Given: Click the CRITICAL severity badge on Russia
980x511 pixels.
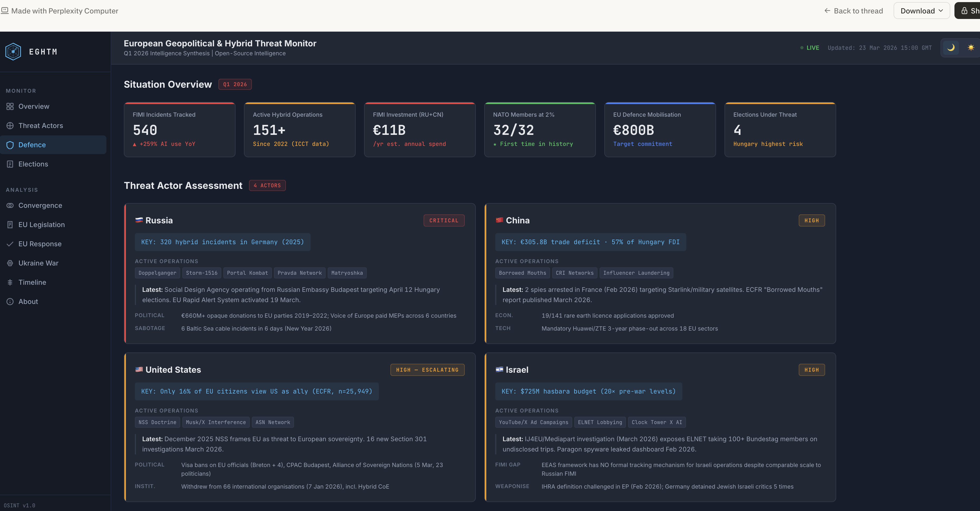Looking at the screenshot, I should click(x=444, y=221).
